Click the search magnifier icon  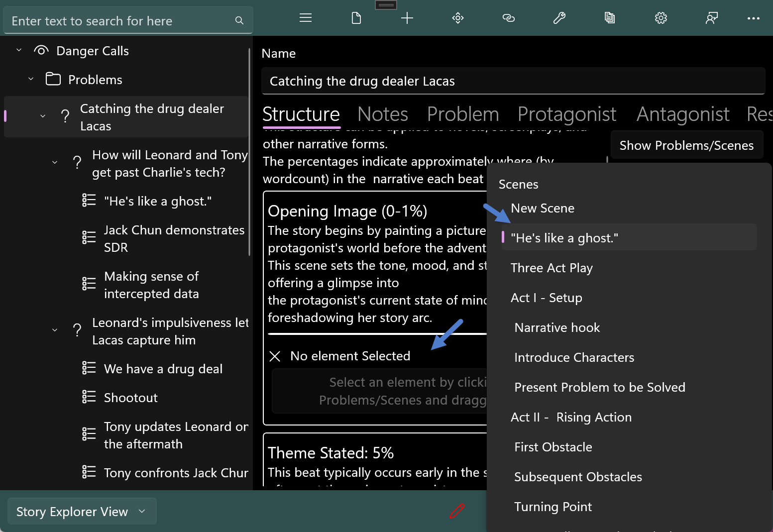click(x=239, y=20)
